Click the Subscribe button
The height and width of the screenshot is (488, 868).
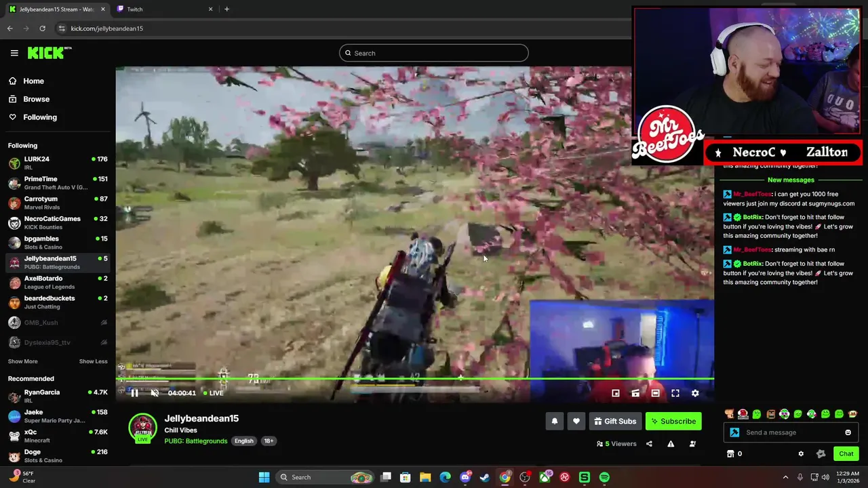click(x=673, y=422)
